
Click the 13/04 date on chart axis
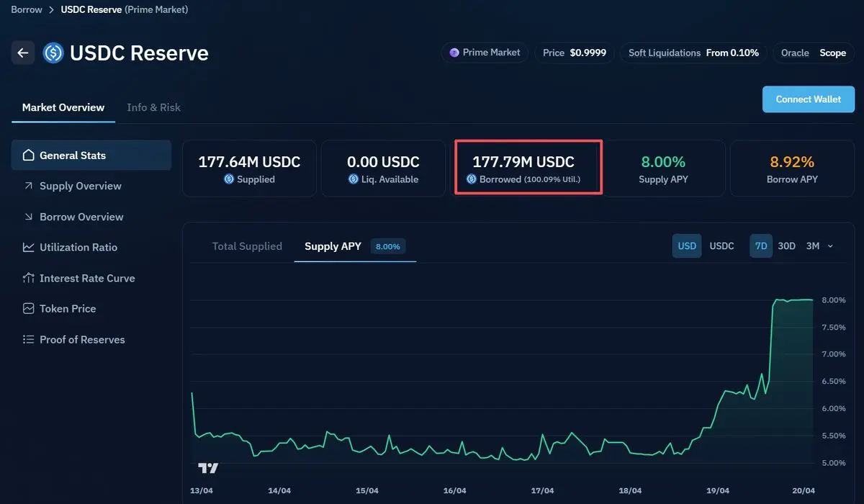201,490
